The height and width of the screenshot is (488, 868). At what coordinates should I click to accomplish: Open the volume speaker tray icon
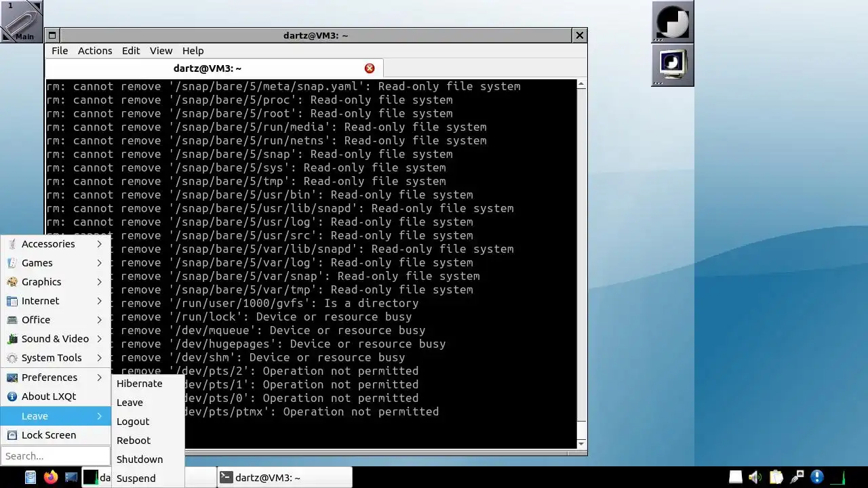coord(755,478)
